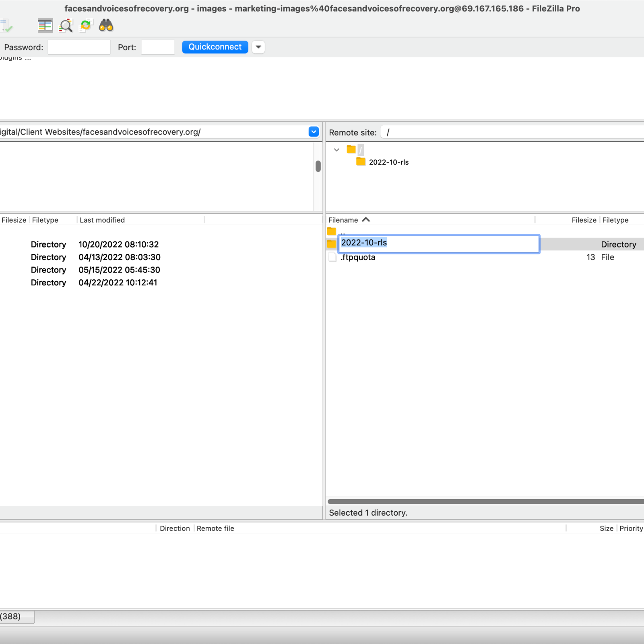Open recursive file search binoculars

point(106,26)
